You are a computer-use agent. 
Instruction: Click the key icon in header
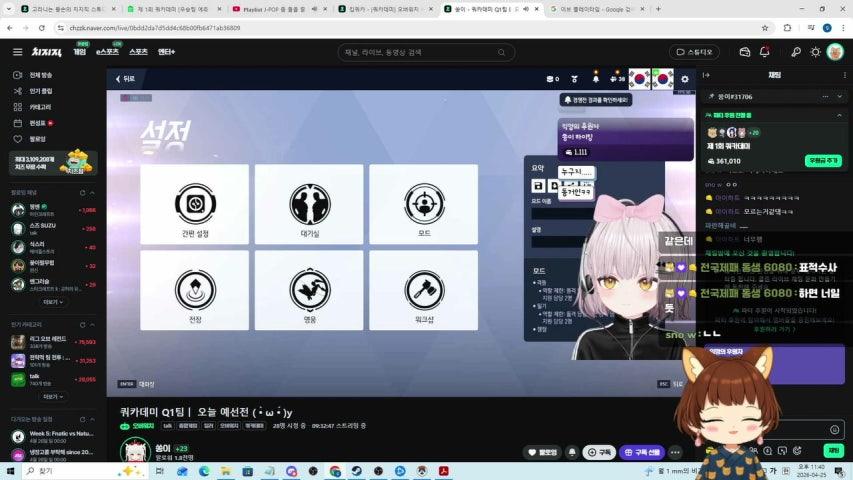click(x=795, y=52)
